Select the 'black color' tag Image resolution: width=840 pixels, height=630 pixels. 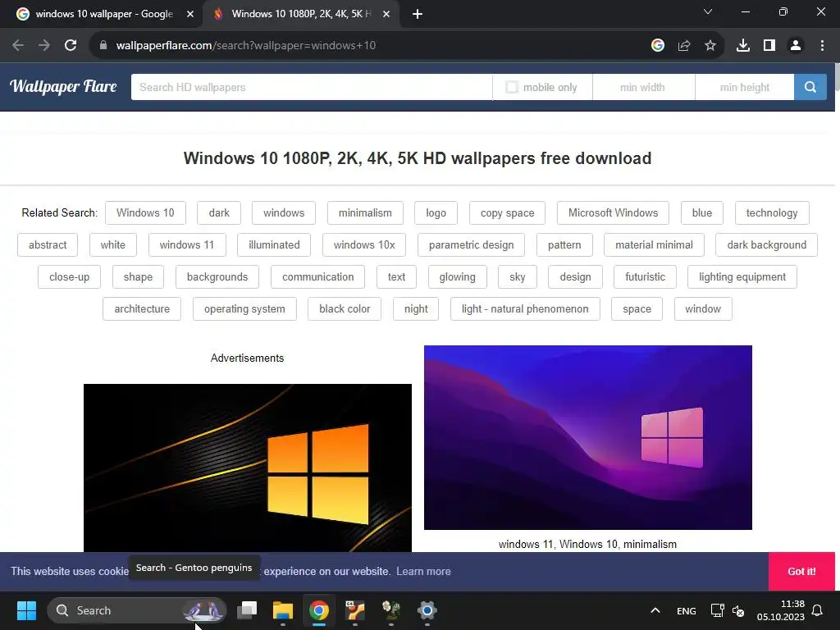345,309
